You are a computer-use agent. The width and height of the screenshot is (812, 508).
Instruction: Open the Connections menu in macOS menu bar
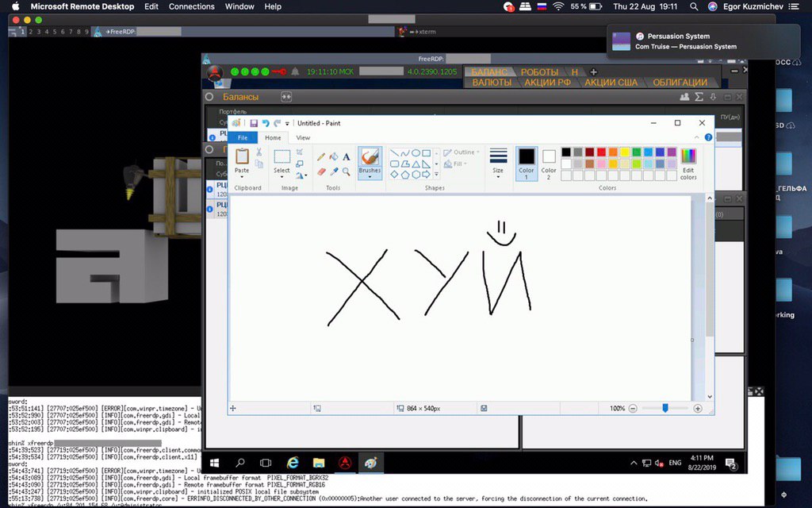point(192,6)
